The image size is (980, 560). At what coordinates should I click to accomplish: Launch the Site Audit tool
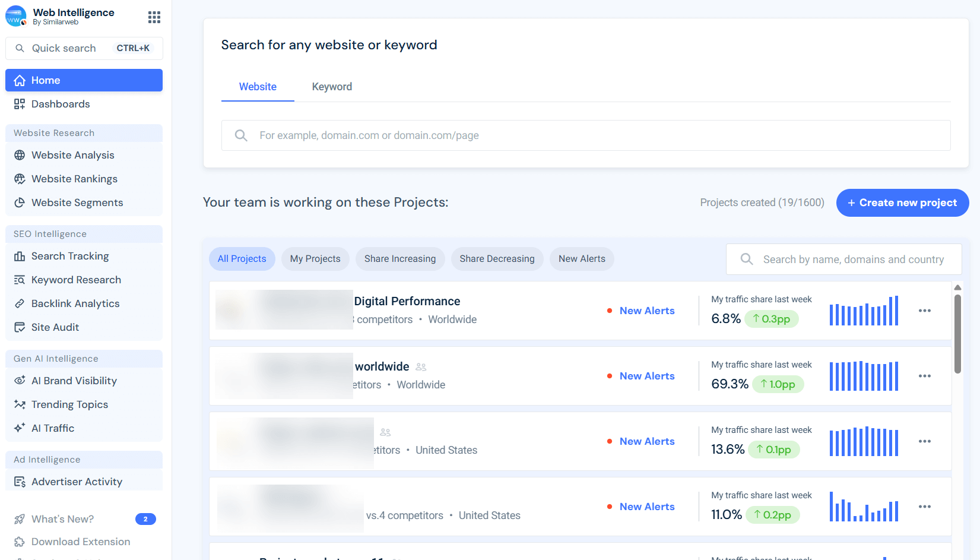pyautogui.click(x=55, y=327)
